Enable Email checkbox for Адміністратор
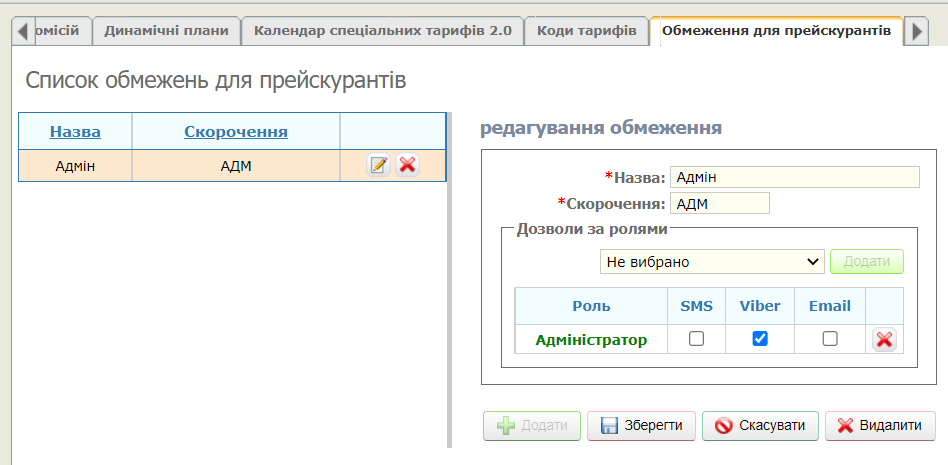Image resolution: width=948 pixels, height=465 pixels. [830, 339]
